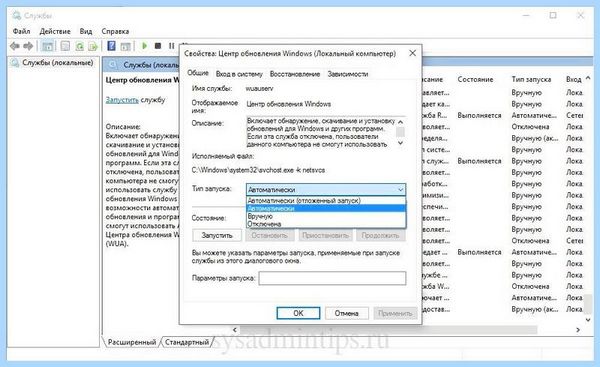Open Properties via the toolbar sheet icon
This screenshot has height=367, width=600.
[65, 46]
